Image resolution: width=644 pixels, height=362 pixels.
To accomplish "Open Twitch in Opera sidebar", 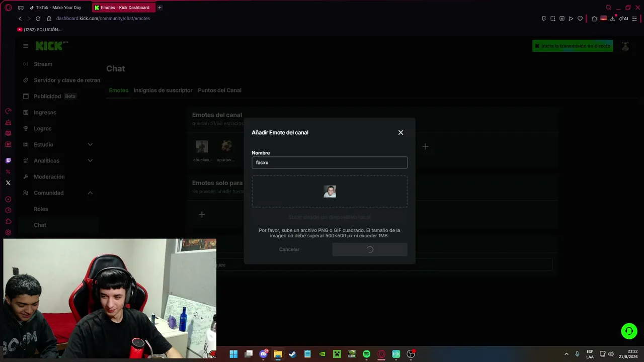I will click(x=8, y=161).
